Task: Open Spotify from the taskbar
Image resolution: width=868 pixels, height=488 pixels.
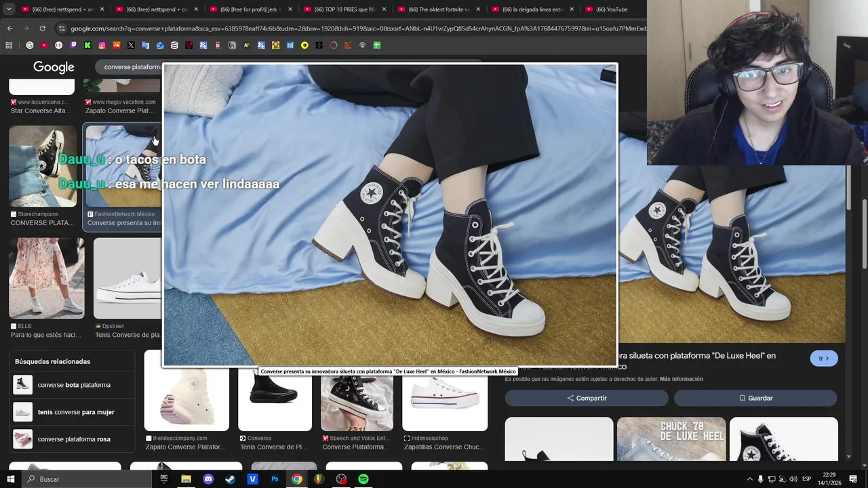Action: 363,479
